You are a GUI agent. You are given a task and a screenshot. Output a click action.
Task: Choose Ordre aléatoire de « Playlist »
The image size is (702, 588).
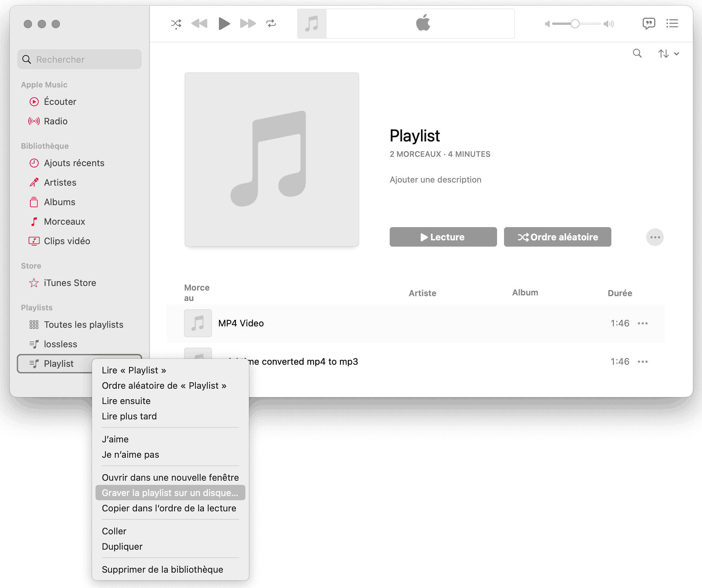(x=170, y=386)
